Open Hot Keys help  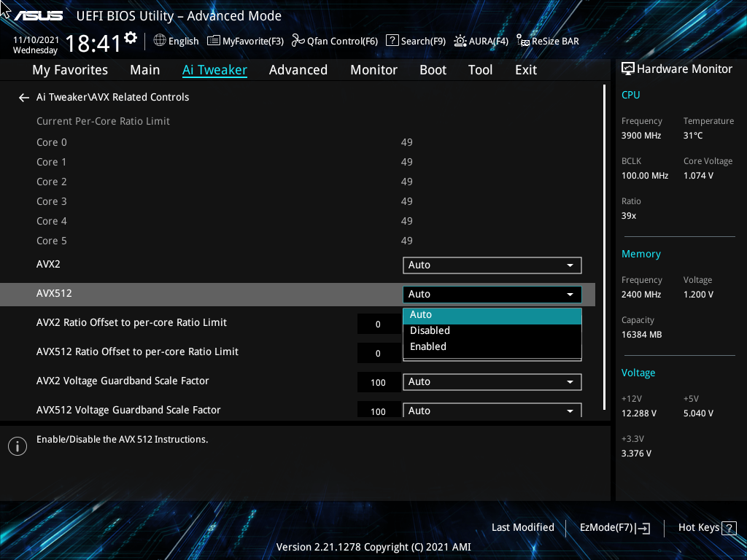[x=707, y=528]
